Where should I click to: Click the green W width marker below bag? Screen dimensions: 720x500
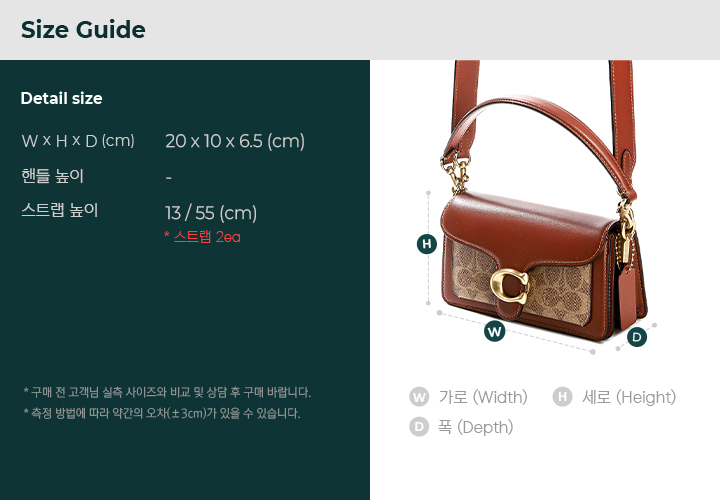[495, 331]
